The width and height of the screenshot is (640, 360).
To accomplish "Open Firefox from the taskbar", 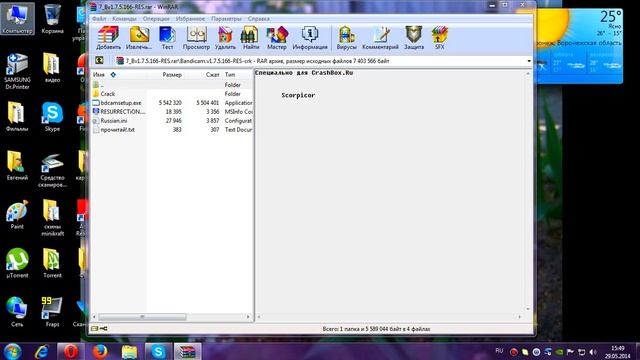I will point(100,351).
